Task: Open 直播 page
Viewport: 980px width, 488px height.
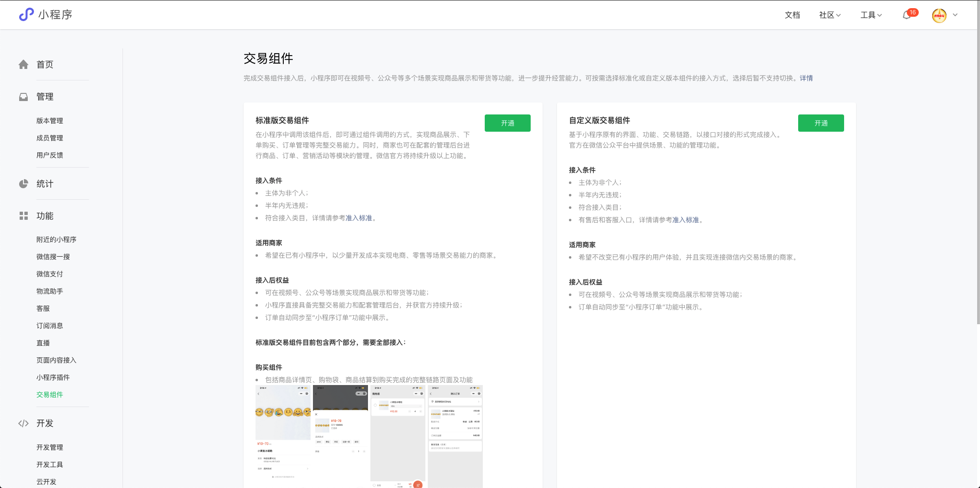Action: (43, 343)
